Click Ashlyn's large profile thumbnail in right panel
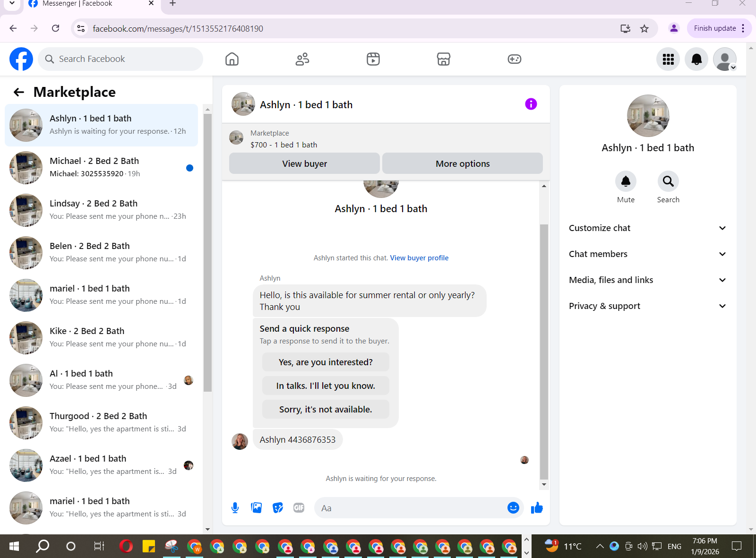Viewport: 756px width, 558px height. pos(648,116)
